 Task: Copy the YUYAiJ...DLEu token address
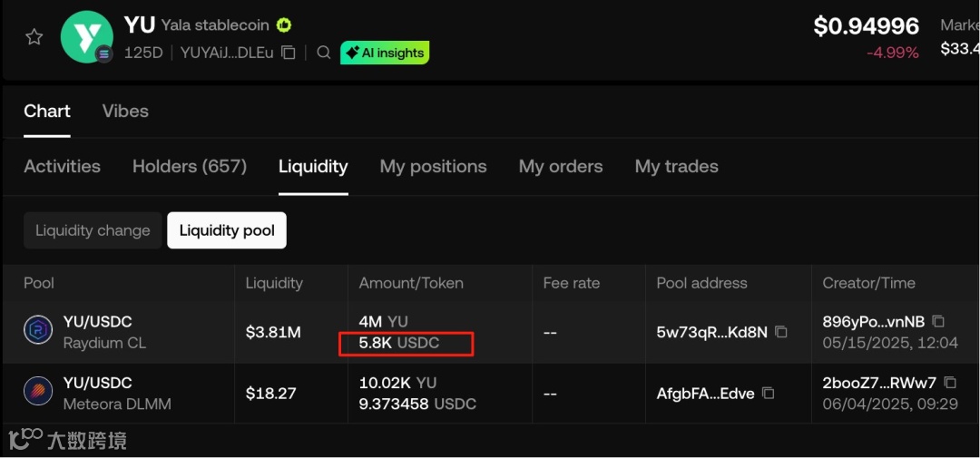289,53
